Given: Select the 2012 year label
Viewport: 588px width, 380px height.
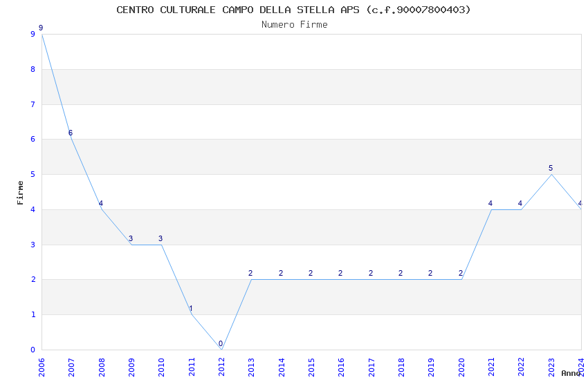Looking at the screenshot, I should click(x=221, y=368).
